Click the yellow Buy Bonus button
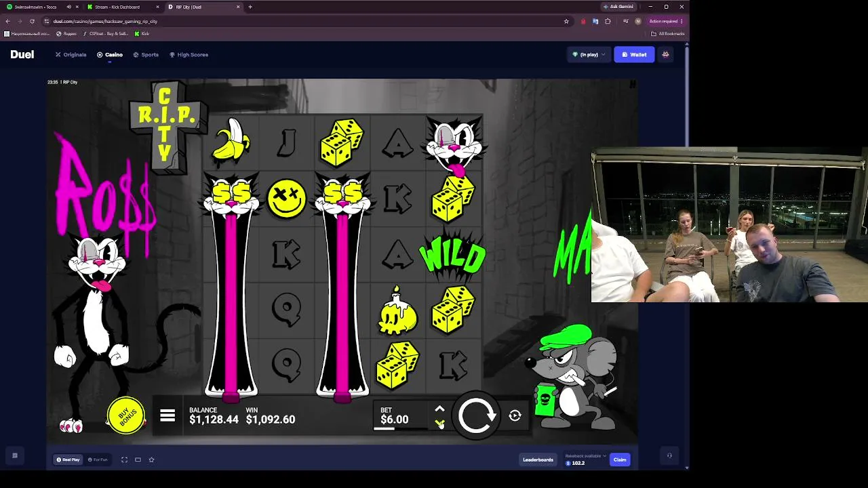Image resolution: width=868 pixels, height=488 pixels. tap(126, 415)
